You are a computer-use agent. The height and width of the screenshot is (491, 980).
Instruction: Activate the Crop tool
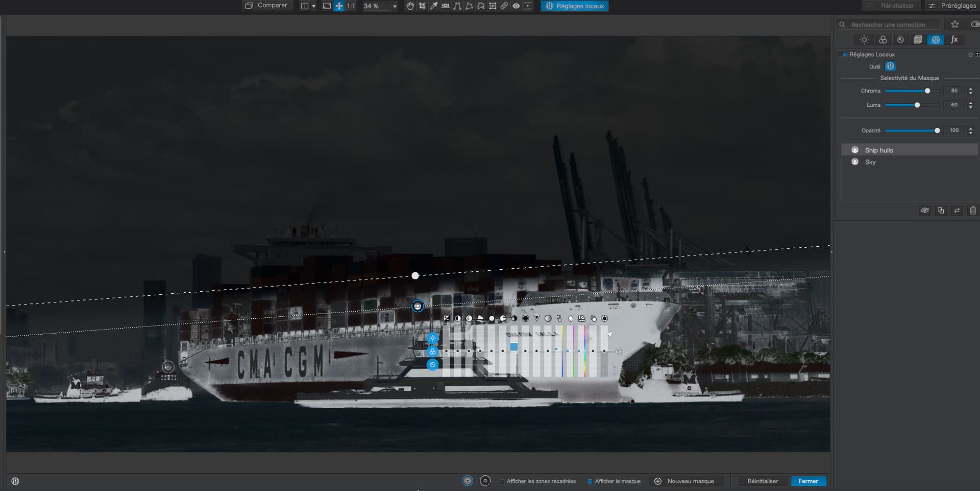422,6
